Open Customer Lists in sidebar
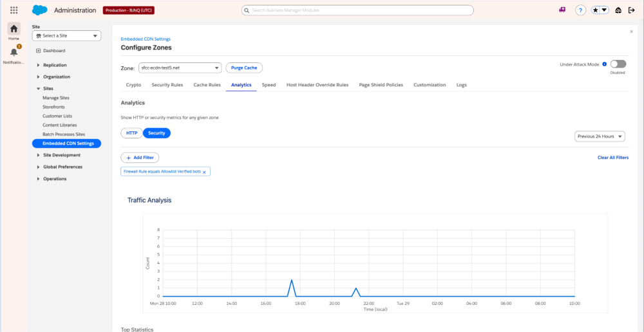The width and height of the screenshot is (644, 332). (x=57, y=116)
